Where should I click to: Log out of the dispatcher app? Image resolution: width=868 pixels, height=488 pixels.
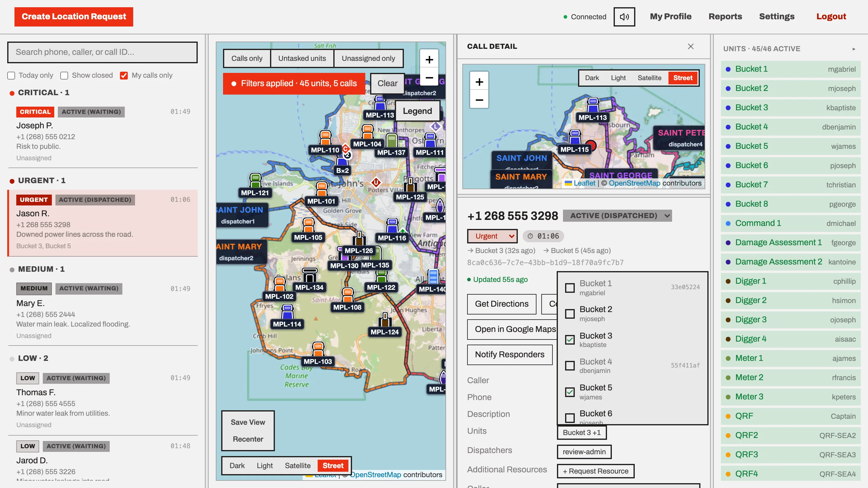click(x=831, y=17)
